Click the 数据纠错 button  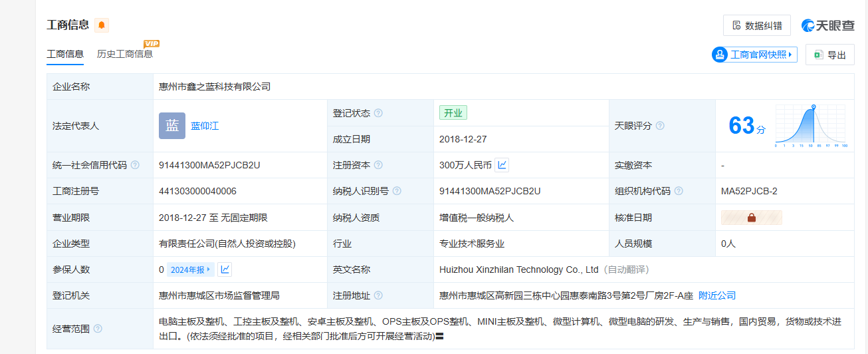757,25
